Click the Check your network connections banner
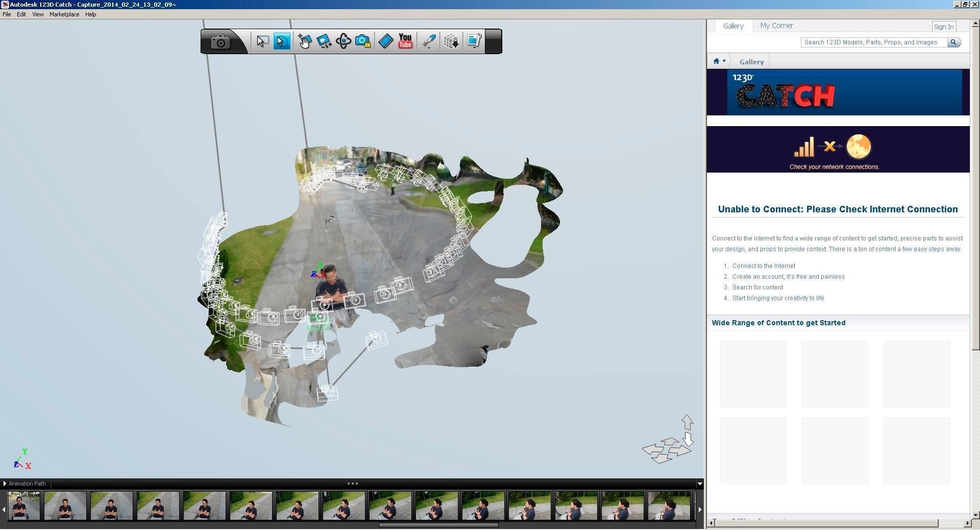 (838, 150)
